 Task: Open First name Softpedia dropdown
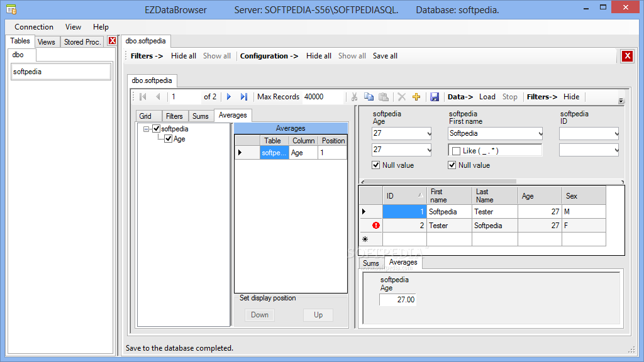540,133
